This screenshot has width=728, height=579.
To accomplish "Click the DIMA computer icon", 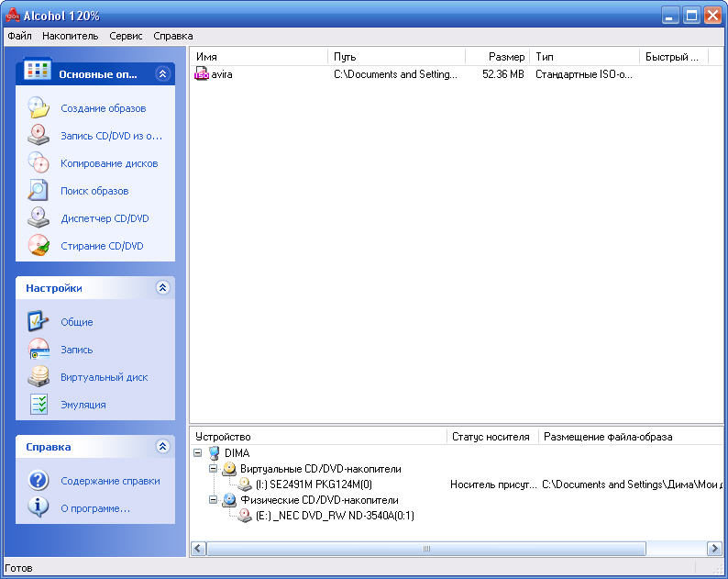I will tap(214, 453).
